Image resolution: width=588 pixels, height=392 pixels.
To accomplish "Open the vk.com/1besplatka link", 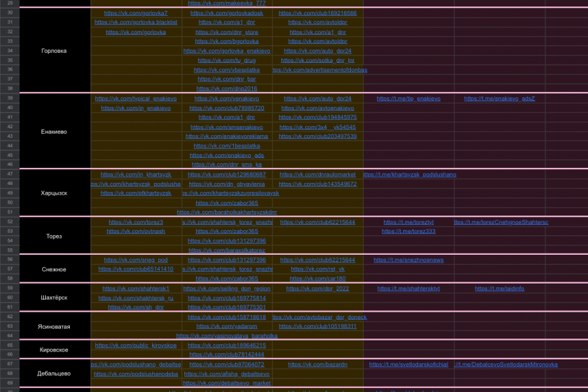I will (227, 146).
